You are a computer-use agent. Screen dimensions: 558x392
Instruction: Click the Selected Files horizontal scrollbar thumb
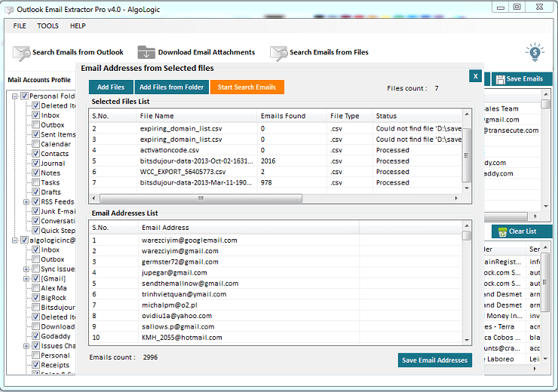pyautogui.click(x=201, y=198)
